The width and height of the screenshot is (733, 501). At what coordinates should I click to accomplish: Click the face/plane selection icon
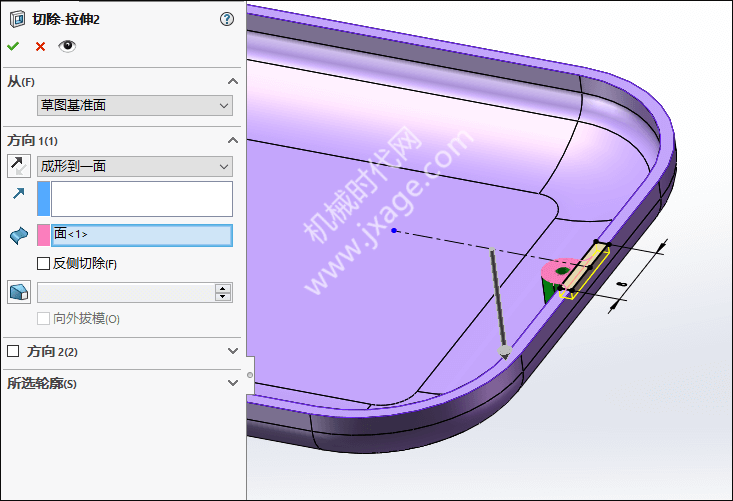(x=19, y=236)
